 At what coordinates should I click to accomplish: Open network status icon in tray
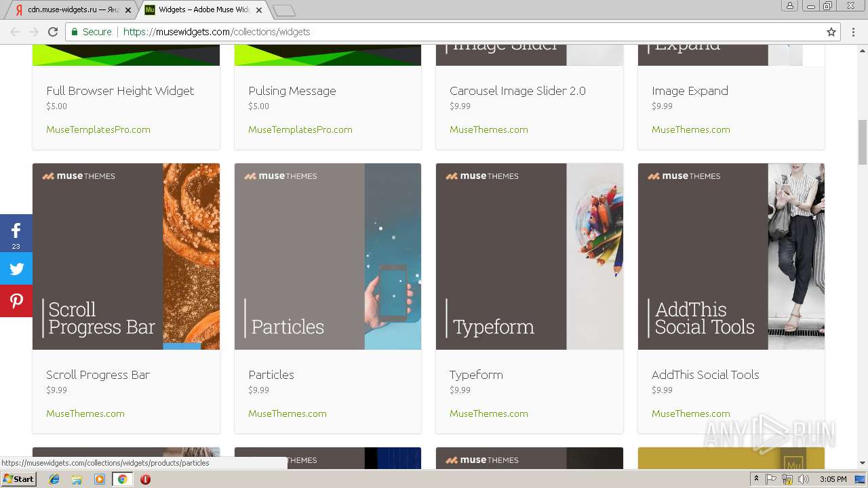point(787,479)
